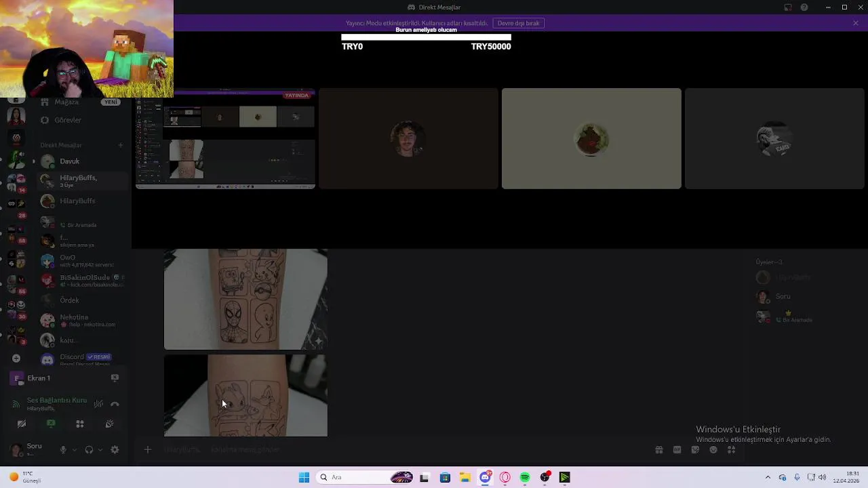Open the inbox icon in title bar

788,7
